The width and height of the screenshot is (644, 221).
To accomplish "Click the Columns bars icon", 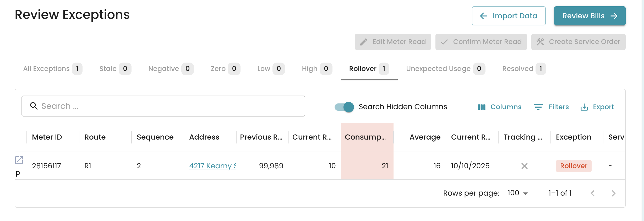I will pos(481,107).
